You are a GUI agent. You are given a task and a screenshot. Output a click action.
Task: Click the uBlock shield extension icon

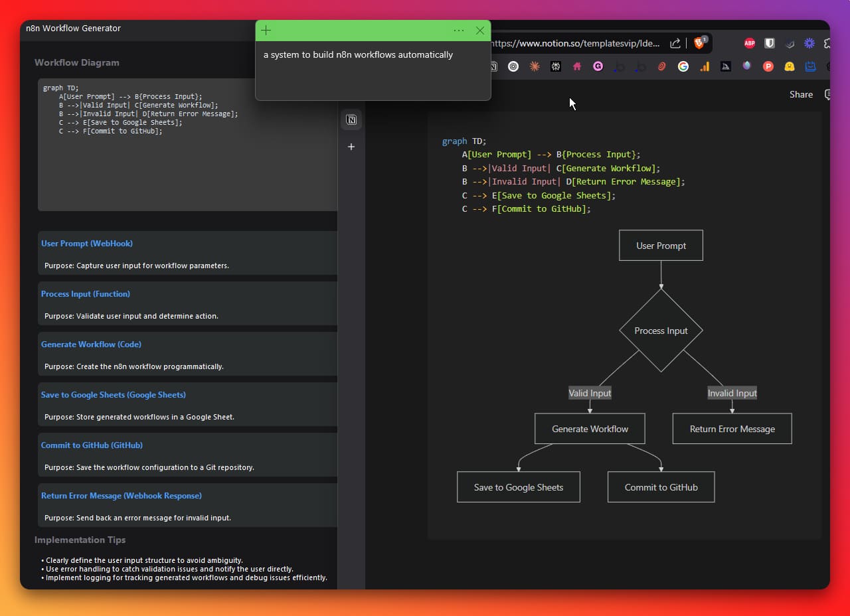point(769,43)
